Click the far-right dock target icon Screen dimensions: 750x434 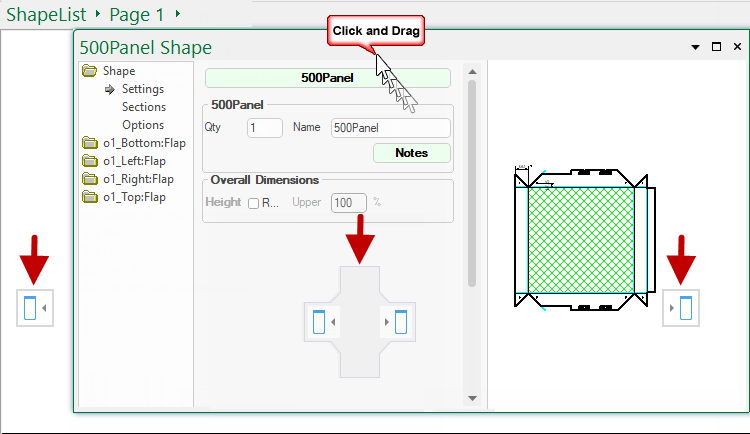(685, 308)
